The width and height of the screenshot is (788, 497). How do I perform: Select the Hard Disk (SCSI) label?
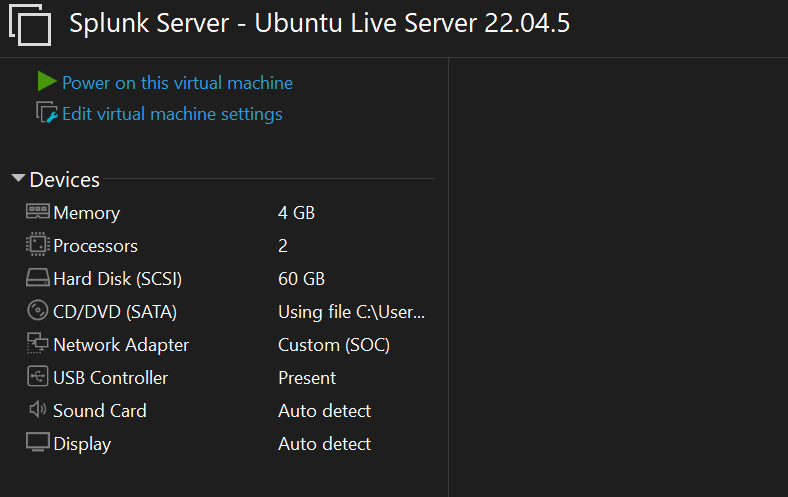click(117, 279)
